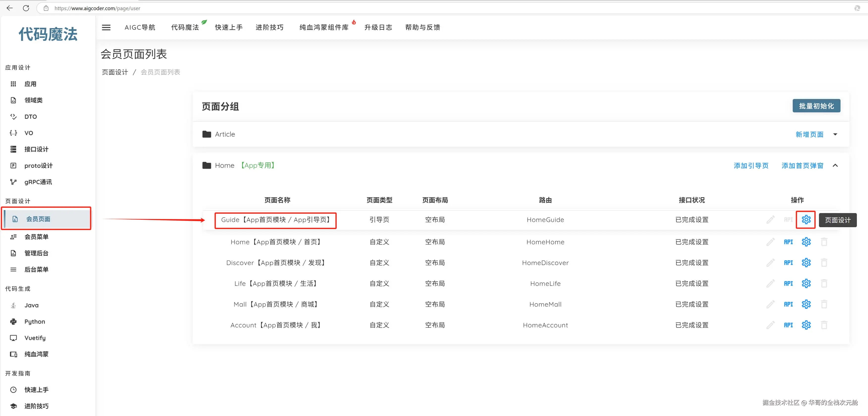This screenshot has height=416, width=868.
Task: Open 升级日志 in top navigation
Action: [378, 27]
